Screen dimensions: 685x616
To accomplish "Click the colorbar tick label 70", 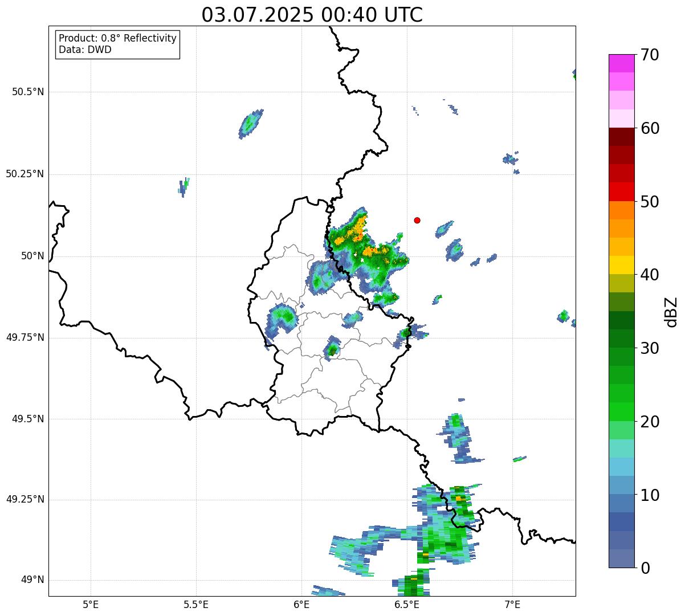I will pyautogui.click(x=650, y=55).
